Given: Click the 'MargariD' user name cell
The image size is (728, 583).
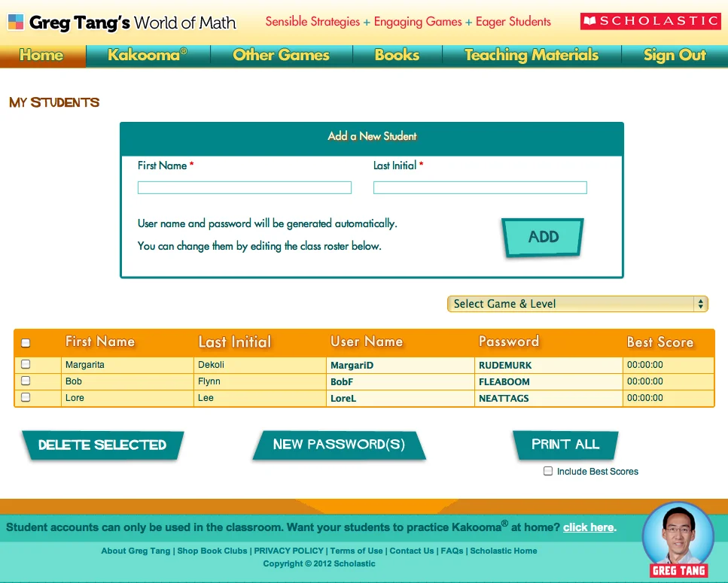Looking at the screenshot, I should pos(401,365).
